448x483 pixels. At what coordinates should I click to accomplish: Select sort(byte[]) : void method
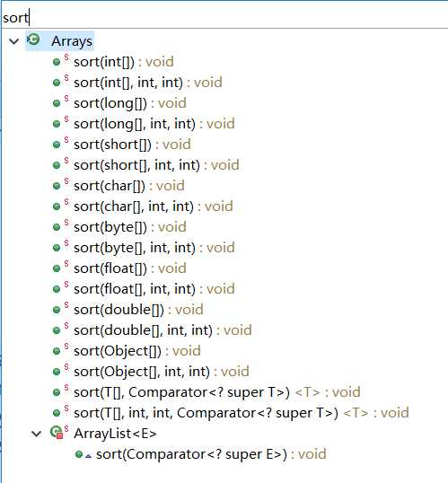(130, 227)
